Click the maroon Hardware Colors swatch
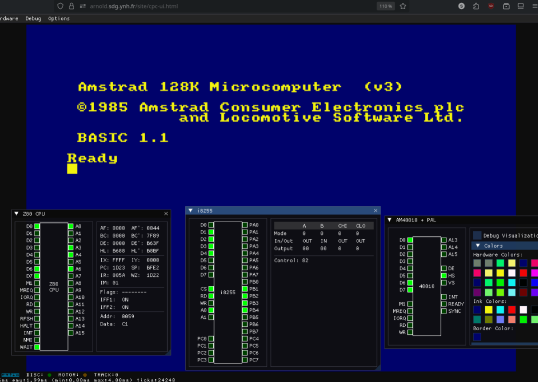 pos(523,292)
